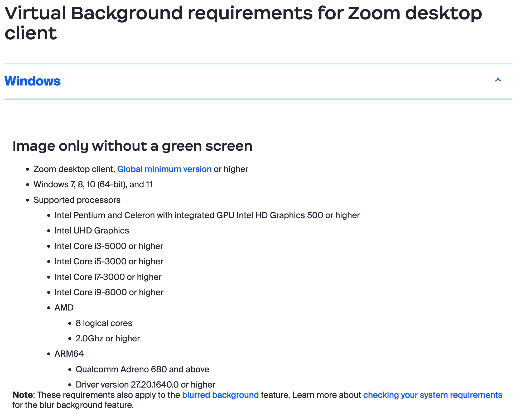This screenshot has height=420, width=521.
Task: Click the Intel UHD Graphics bullet item
Action: [x=91, y=231]
